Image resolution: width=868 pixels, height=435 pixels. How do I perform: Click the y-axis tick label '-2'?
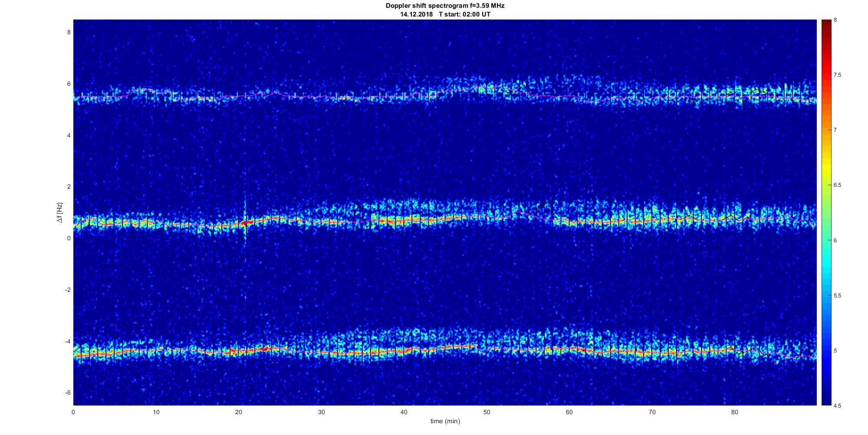coord(67,290)
